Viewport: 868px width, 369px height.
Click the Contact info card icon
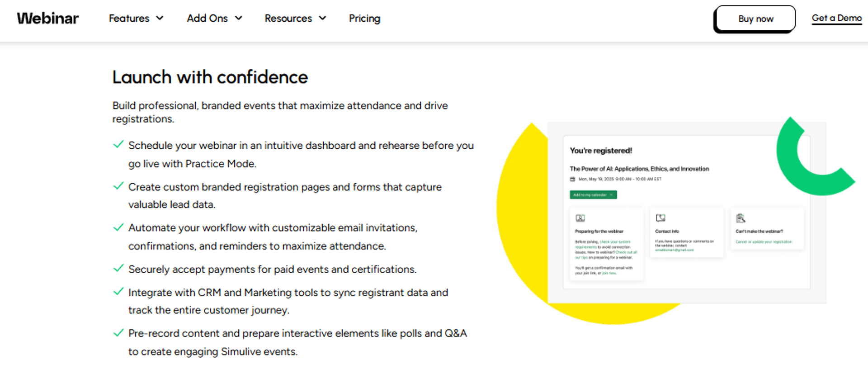(x=660, y=218)
